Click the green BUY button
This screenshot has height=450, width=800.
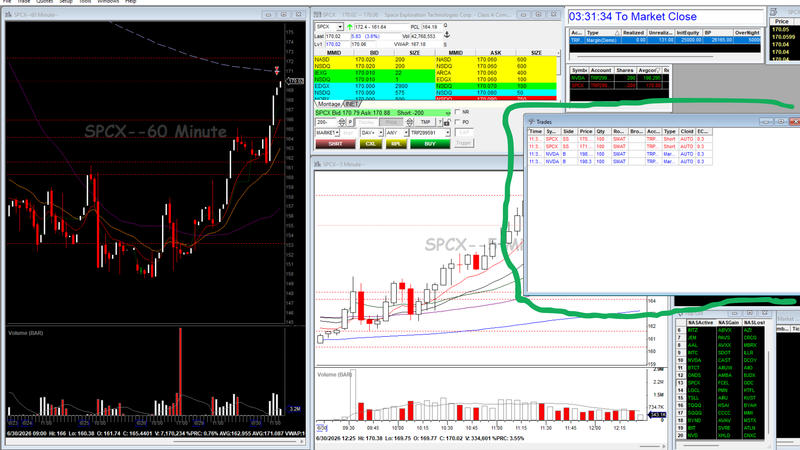click(x=430, y=144)
